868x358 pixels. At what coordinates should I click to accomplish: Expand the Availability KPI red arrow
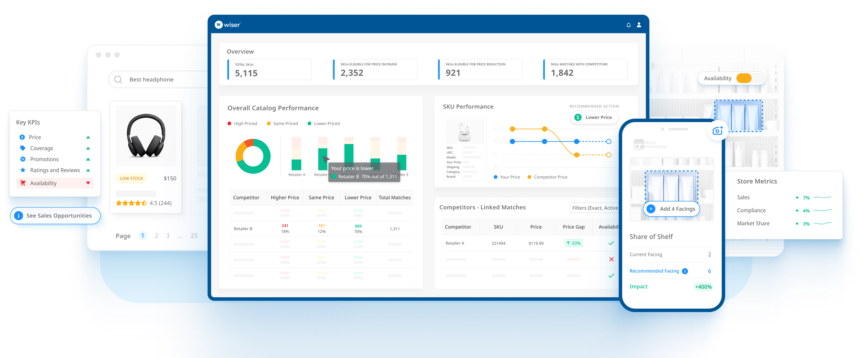tap(88, 183)
